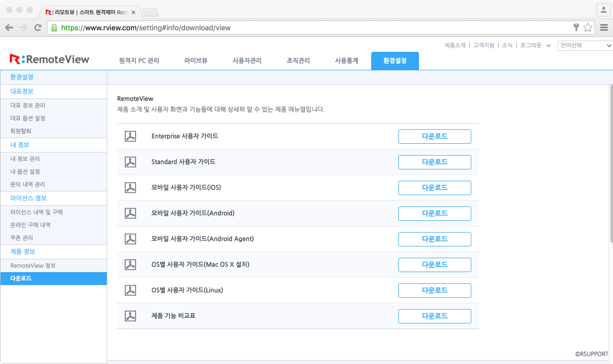613x364 pixels.
Task: Open the 사용자관리 tab
Action: click(x=247, y=61)
